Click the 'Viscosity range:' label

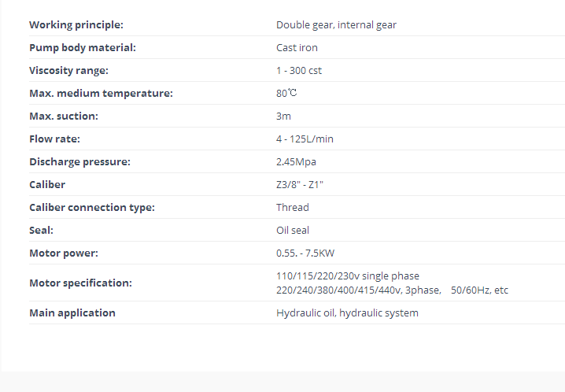(x=68, y=71)
